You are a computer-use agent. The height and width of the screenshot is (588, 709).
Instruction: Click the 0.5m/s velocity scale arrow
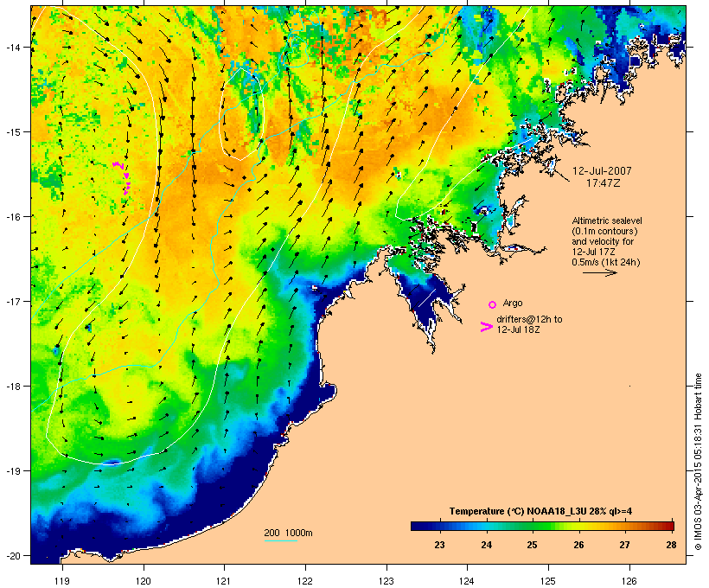point(600,272)
